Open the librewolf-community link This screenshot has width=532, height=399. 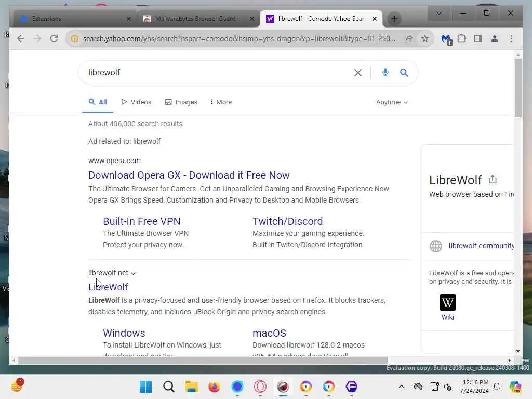point(481,246)
